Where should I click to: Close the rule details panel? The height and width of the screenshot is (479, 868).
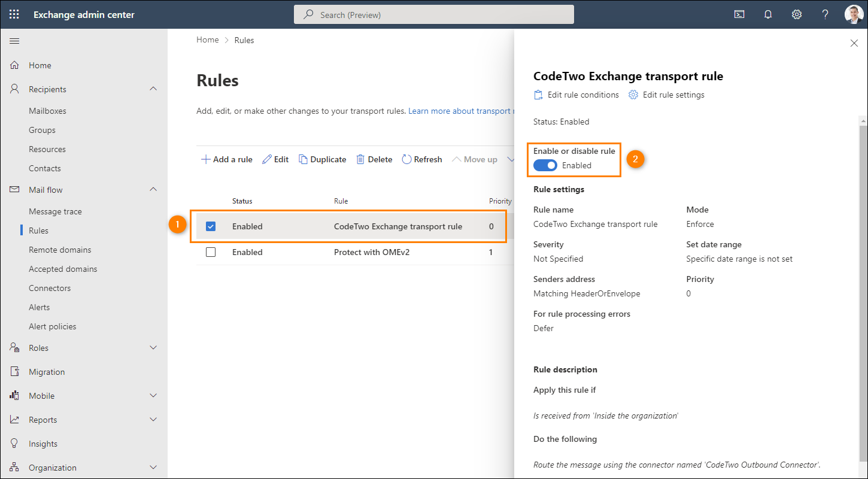point(854,43)
